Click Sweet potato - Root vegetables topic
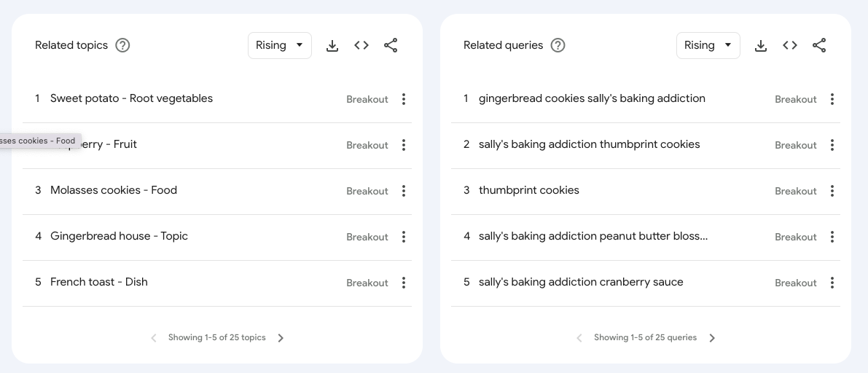Image resolution: width=868 pixels, height=373 pixels. click(x=131, y=98)
